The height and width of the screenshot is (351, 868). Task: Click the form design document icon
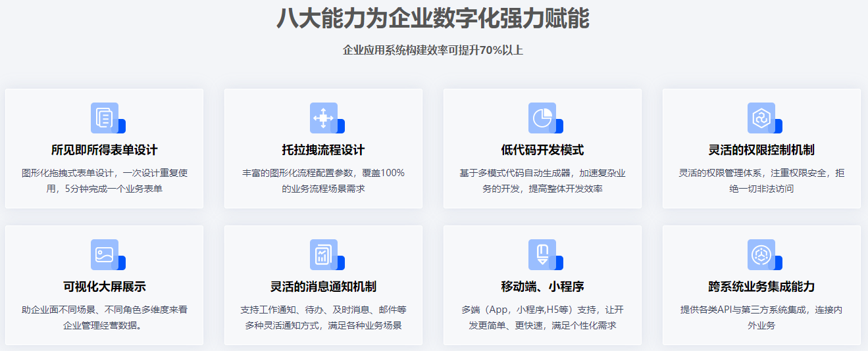[108, 118]
